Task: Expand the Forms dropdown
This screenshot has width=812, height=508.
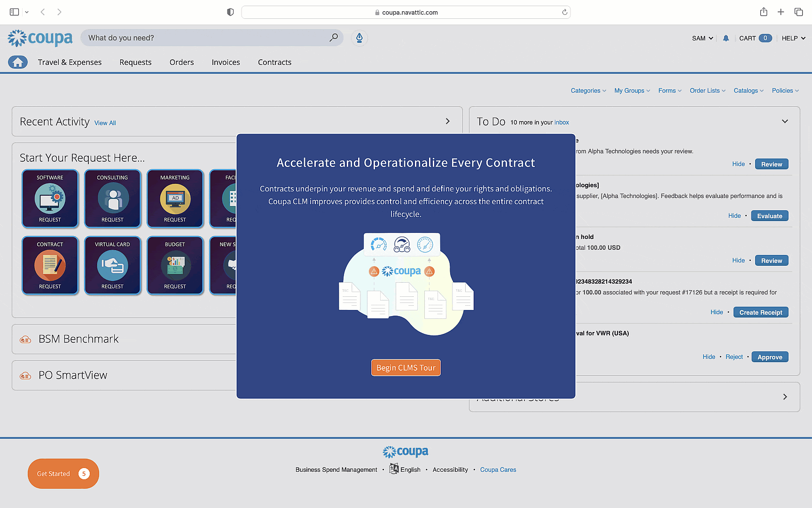Action: [x=670, y=90]
